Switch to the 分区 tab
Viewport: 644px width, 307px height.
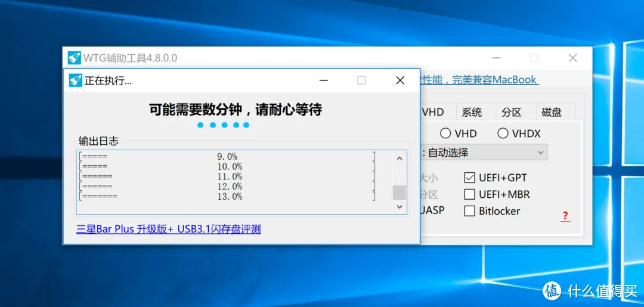(x=512, y=112)
